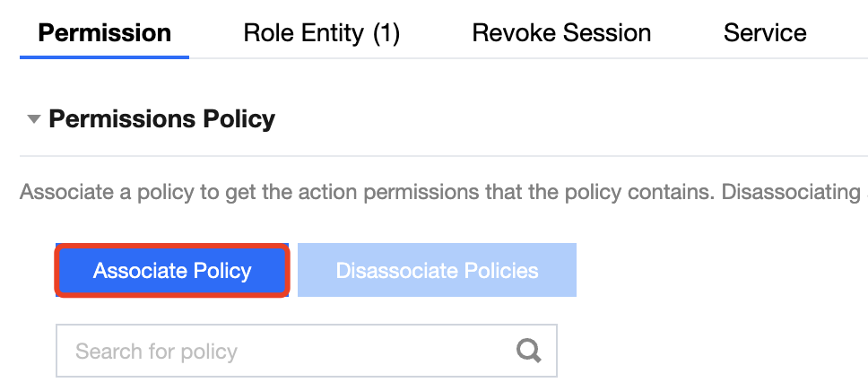This screenshot has height=391, width=868.
Task: View role entities via Role Entity tab
Action: (321, 33)
